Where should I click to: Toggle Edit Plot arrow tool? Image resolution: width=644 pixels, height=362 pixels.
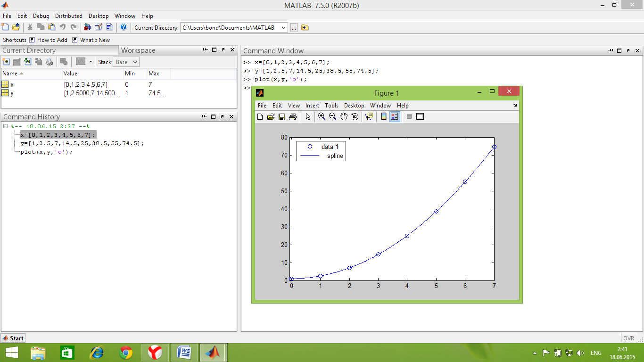coord(308,116)
